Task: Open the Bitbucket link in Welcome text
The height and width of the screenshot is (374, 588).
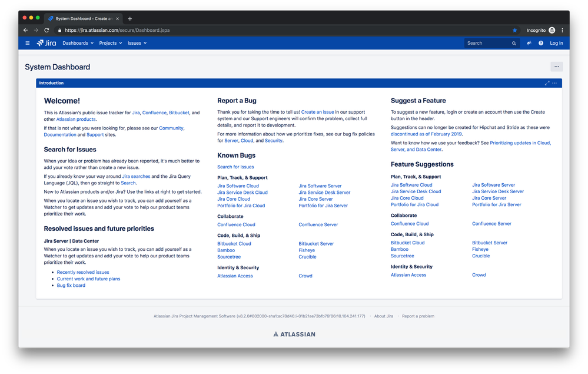Action: [x=179, y=112]
